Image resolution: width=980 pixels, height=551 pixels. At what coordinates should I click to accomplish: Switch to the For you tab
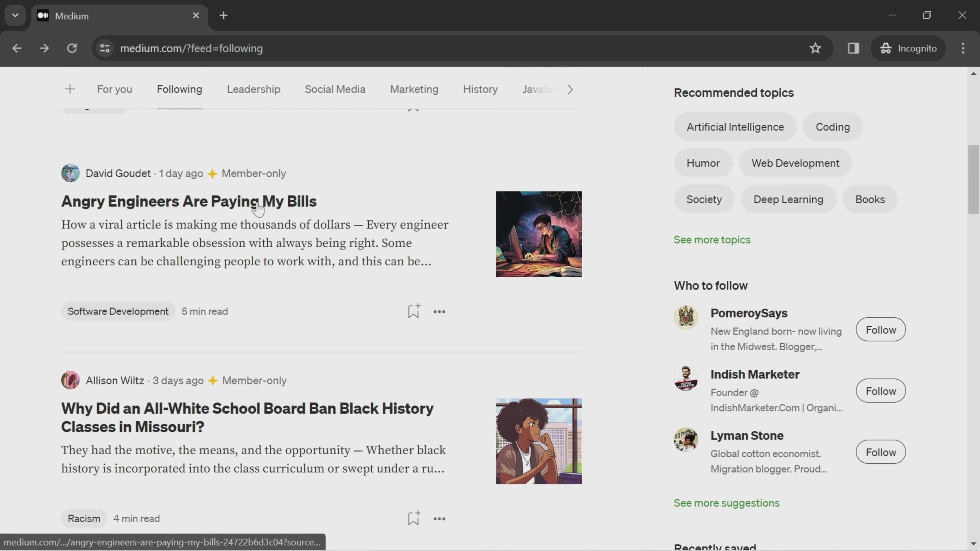(x=115, y=89)
